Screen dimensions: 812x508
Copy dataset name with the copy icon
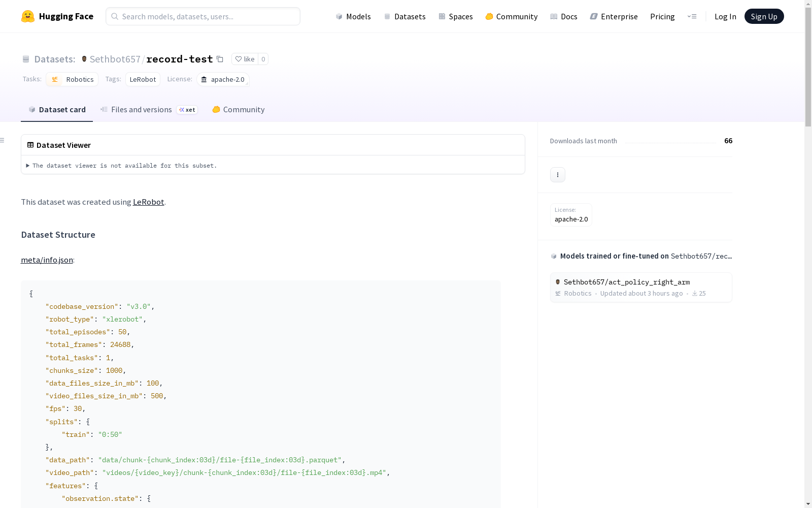click(220, 59)
